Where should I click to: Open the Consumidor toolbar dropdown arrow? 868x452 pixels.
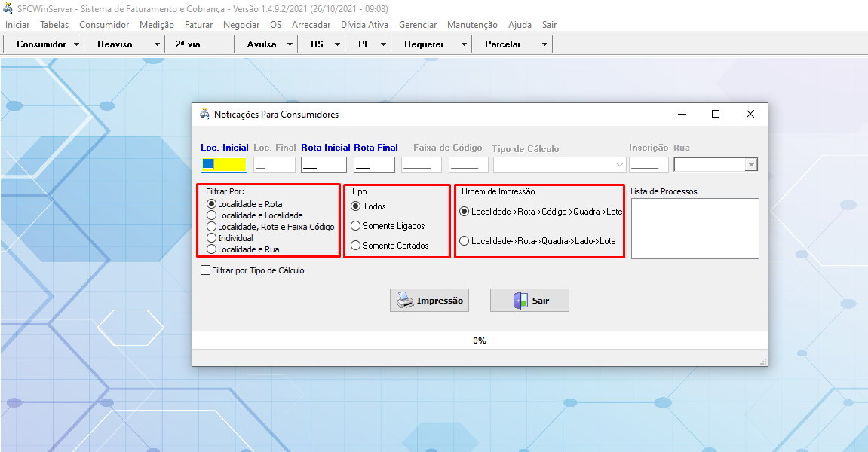(x=77, y=44)
